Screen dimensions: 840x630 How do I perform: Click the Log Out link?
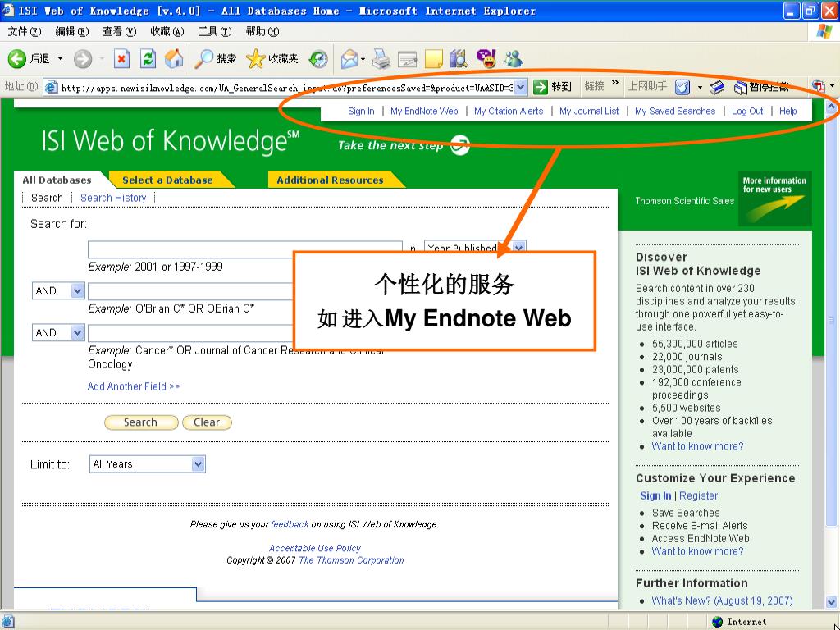pyautogui.click(x=747, y=111)
